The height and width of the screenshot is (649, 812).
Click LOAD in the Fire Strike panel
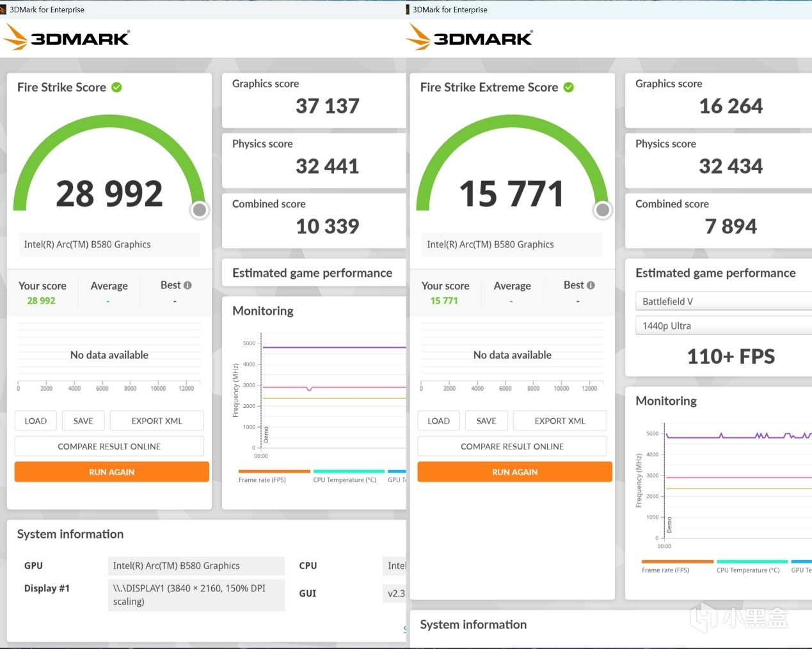36,421
